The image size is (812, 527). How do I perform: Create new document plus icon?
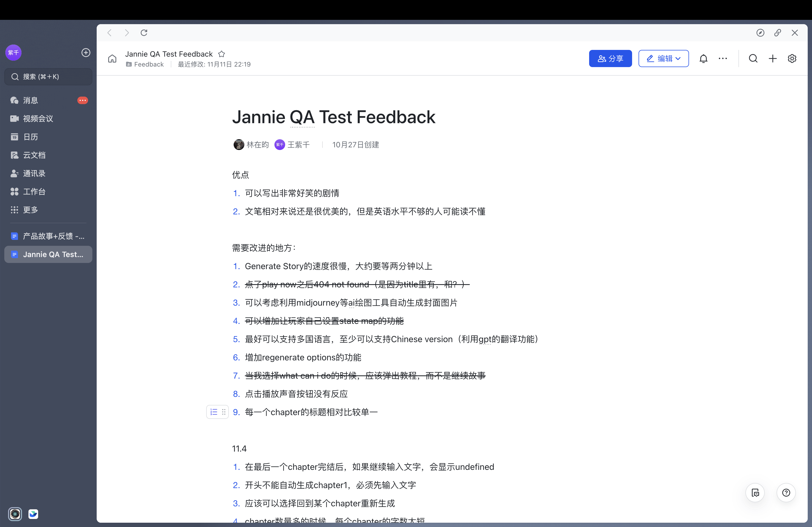click(x=773, y=59)
